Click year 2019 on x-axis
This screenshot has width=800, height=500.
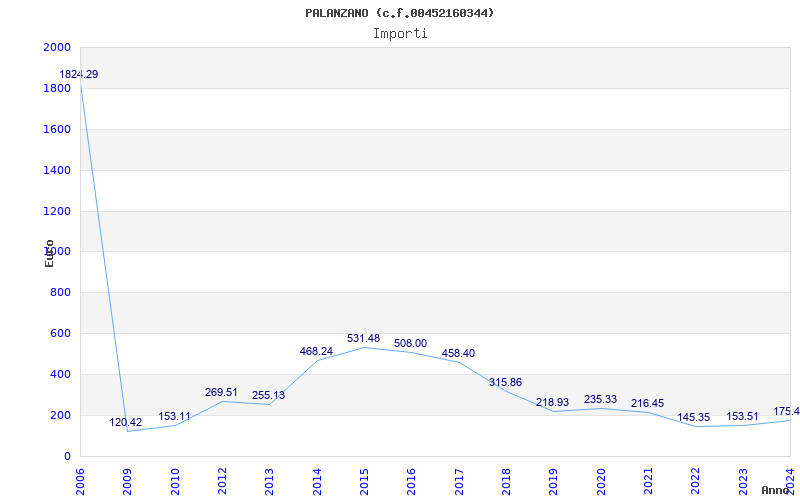pos(553,482)
